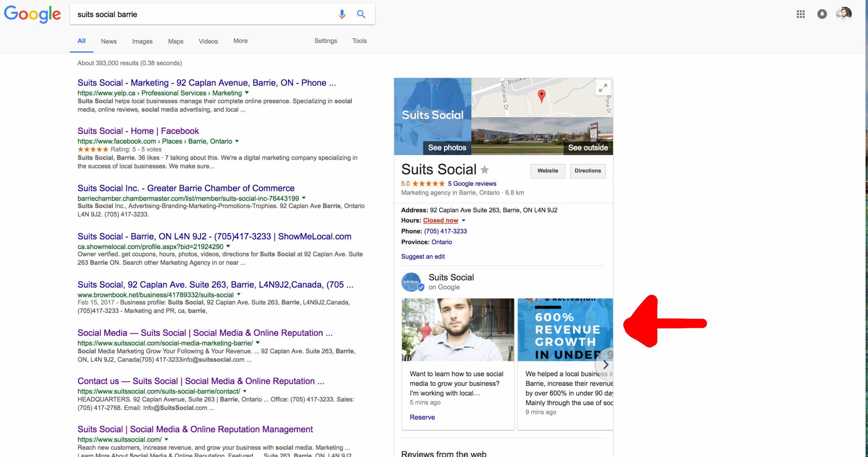Click the Website button
The width and height of the screenshot is (868, 457).
click(548, 171)
